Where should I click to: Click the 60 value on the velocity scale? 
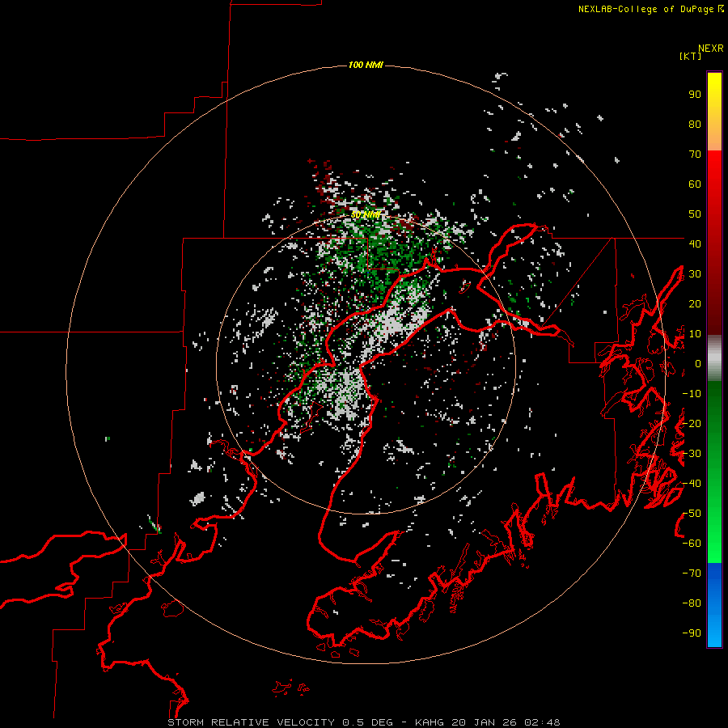(x=695, y=184)
